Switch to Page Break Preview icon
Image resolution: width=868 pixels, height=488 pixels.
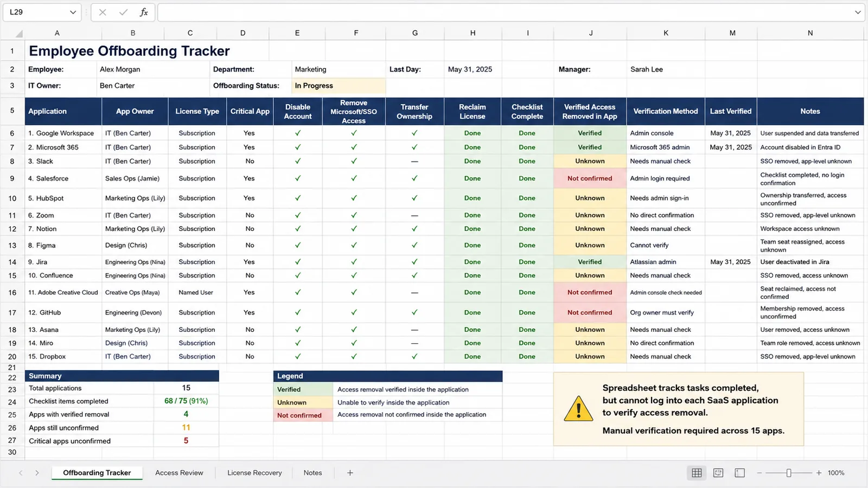740,473
